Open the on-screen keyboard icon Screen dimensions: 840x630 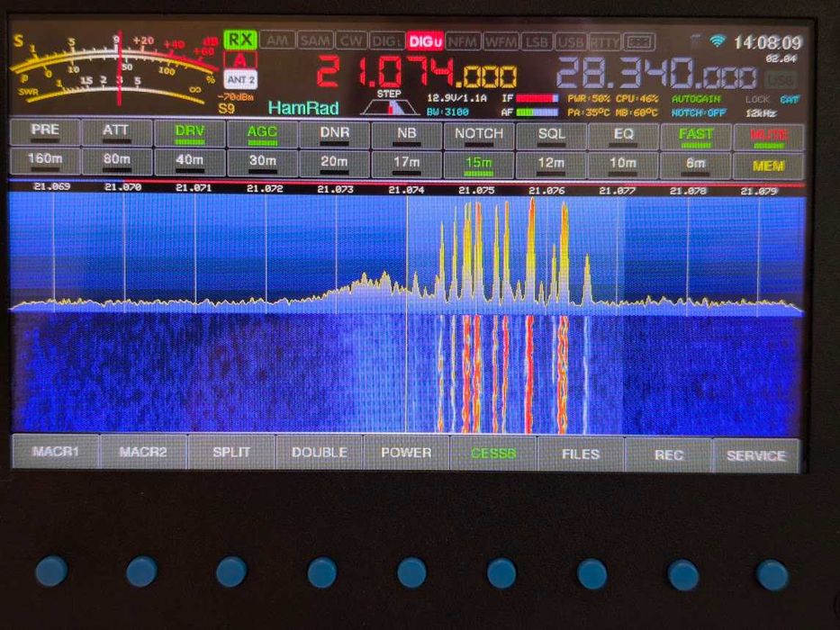(639, 41)
